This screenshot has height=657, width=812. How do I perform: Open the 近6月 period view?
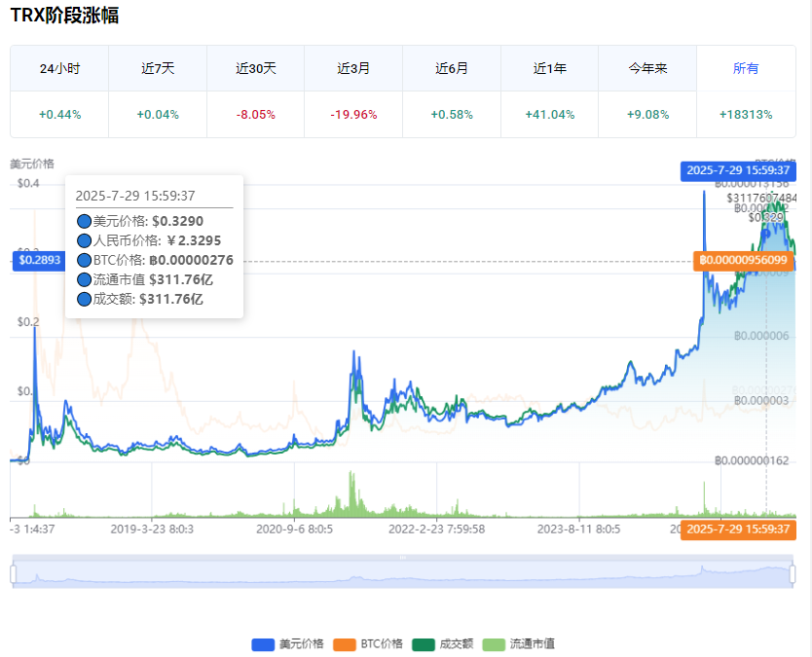(x=452, y=69)
